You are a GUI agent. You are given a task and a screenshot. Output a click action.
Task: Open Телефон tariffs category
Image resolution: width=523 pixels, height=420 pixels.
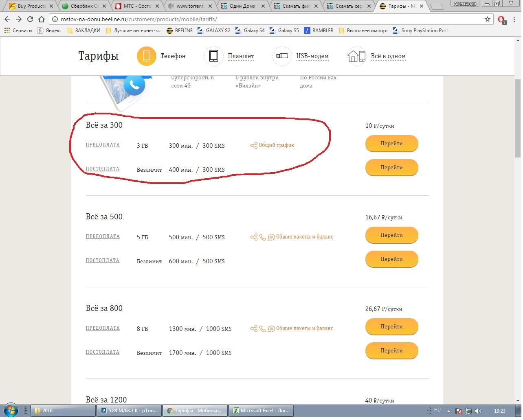pos(173,56)
